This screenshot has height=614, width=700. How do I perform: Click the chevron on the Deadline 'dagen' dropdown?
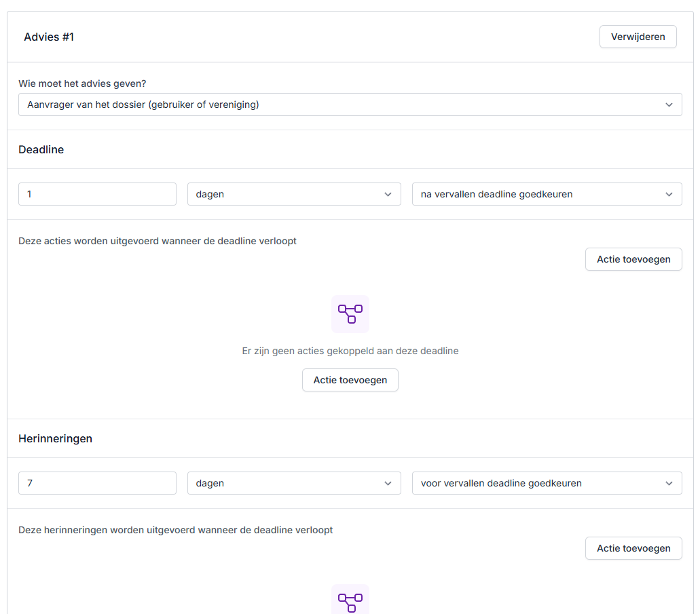[x=388, y=194]
